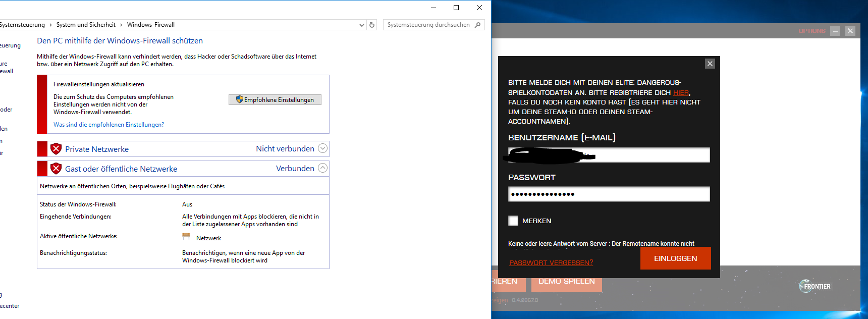Open breadcrumb arrow after Systemsteuerung

coord(50,25)
